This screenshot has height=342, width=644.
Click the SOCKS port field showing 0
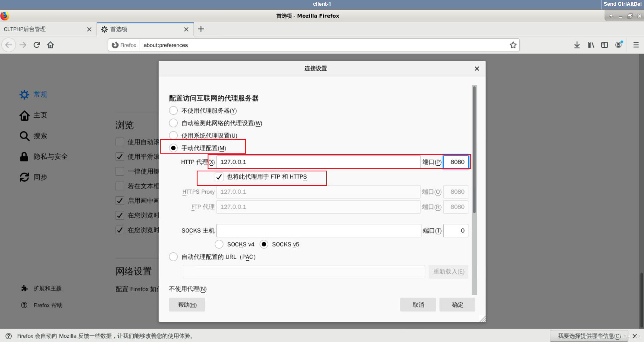456,231
